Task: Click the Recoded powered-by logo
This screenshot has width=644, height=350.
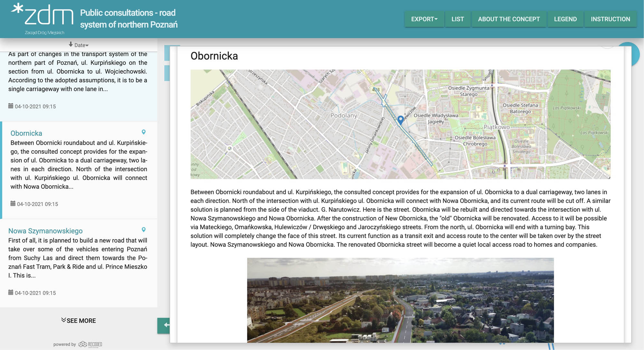Action: pos(90,344)
